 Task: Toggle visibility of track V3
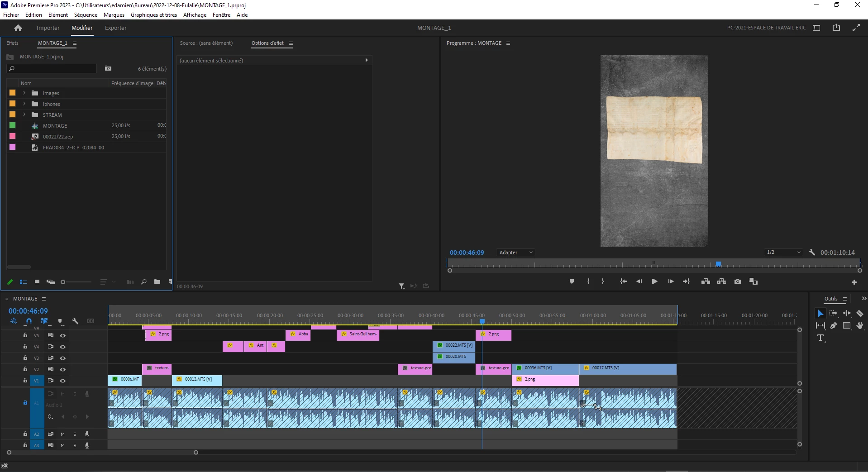click(63, 358)
